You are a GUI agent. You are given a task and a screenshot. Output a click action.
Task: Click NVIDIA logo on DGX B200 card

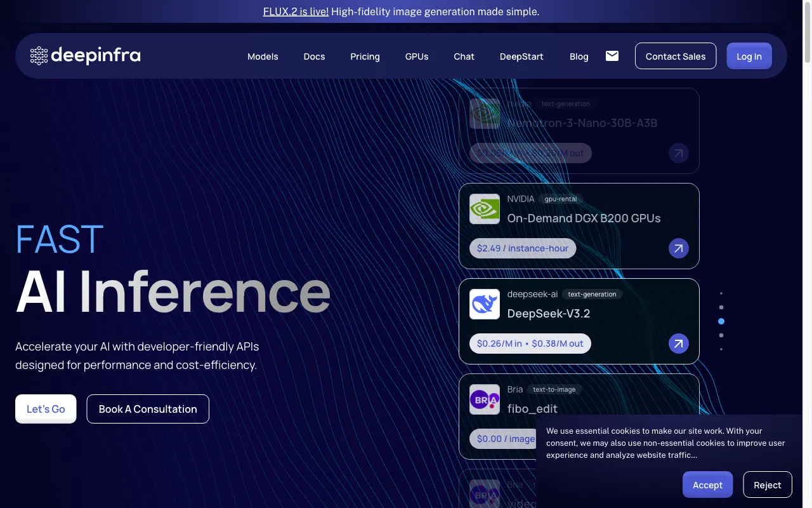click(485, 209)
